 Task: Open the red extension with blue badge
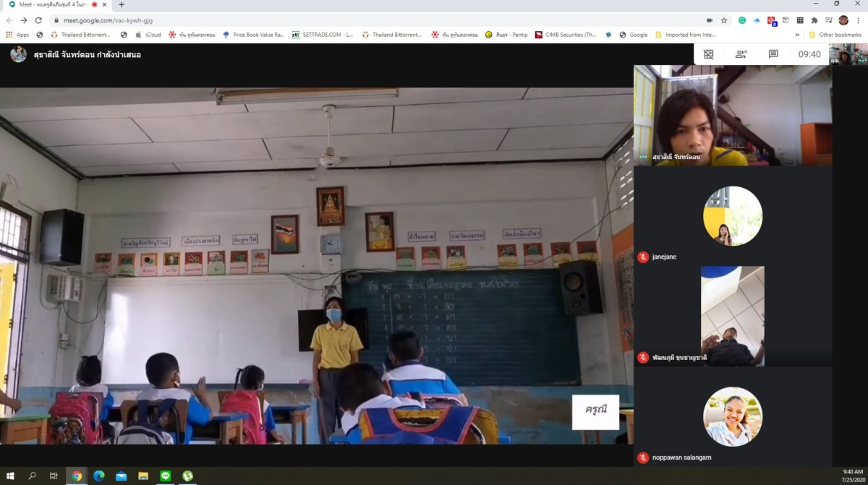point(772,21)
